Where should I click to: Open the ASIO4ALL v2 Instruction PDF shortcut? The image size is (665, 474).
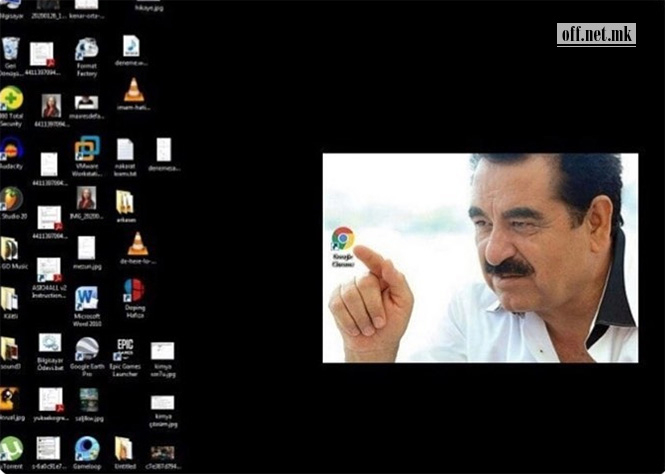click(49, 270)
